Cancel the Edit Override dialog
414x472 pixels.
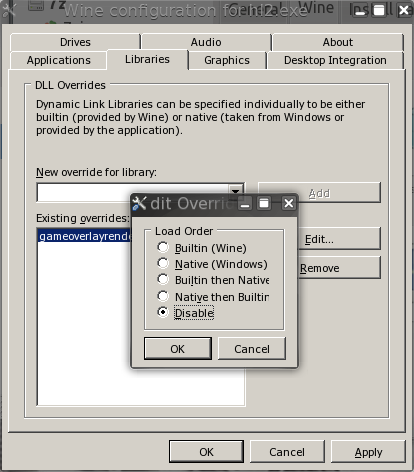(x=252, y=349)
